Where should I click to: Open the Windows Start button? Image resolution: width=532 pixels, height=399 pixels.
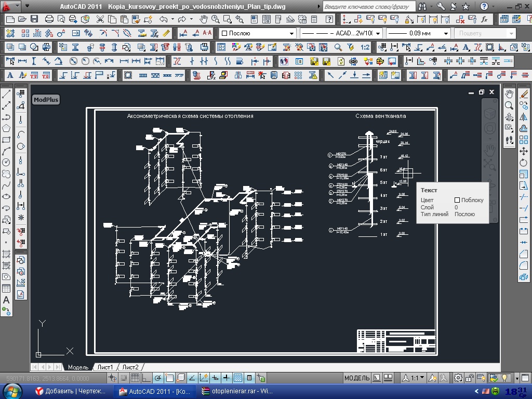point(12,391)
